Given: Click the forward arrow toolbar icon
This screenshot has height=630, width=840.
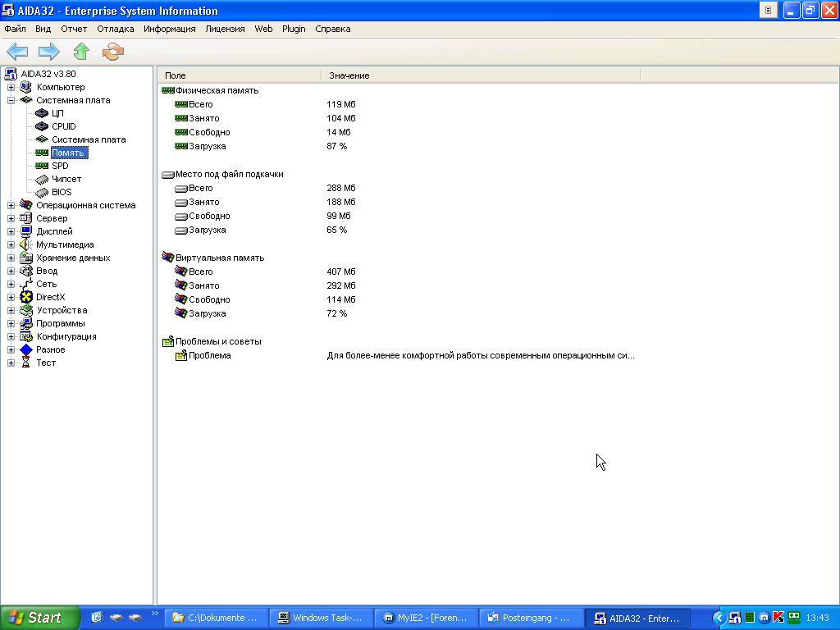Looking at the screenshot, I should (x=48, y=52).
